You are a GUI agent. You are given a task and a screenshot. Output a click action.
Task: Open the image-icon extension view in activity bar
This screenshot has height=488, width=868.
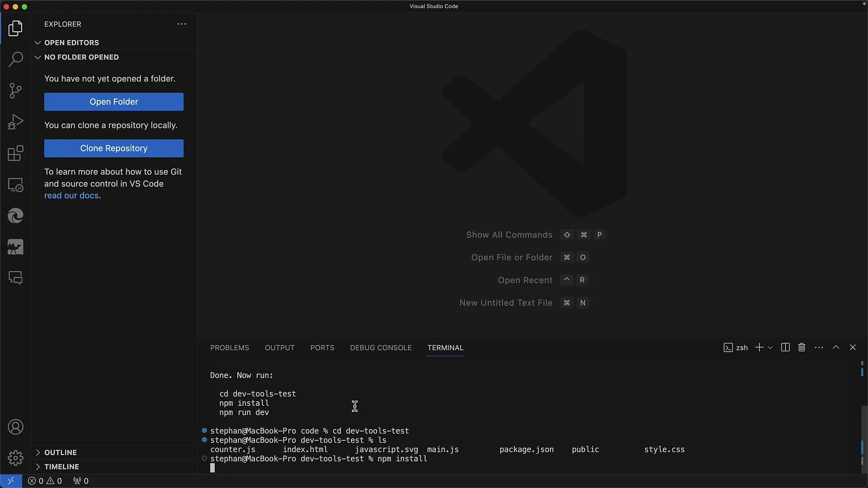coord(15,247)
